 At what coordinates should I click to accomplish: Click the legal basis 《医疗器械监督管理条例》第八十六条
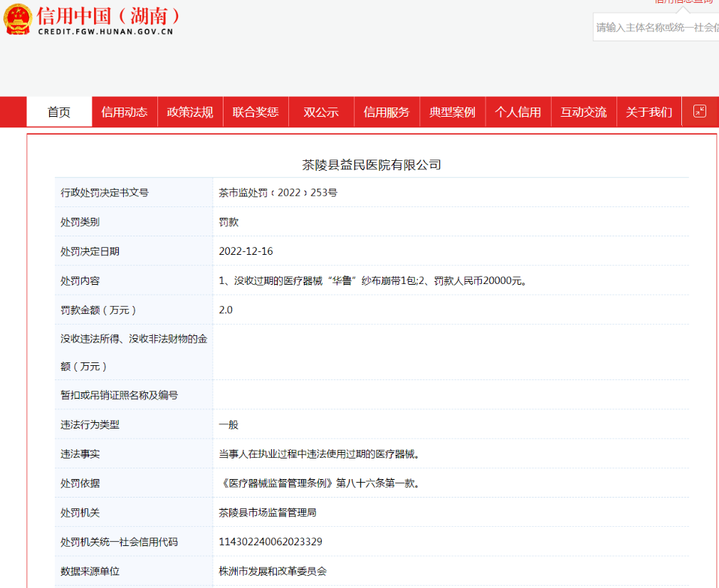[x=320, y=483]
